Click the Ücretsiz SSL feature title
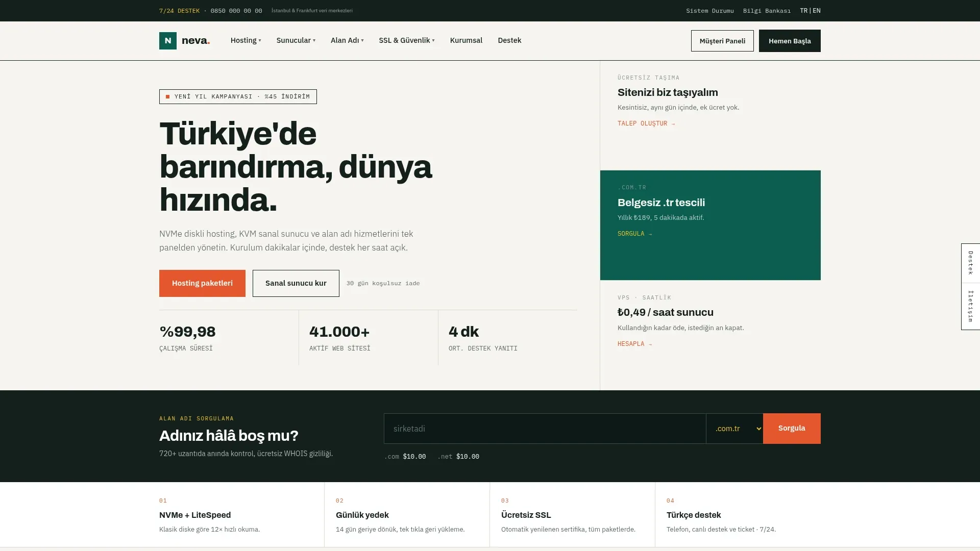The image size is (980, 551). tap(526, 515)
